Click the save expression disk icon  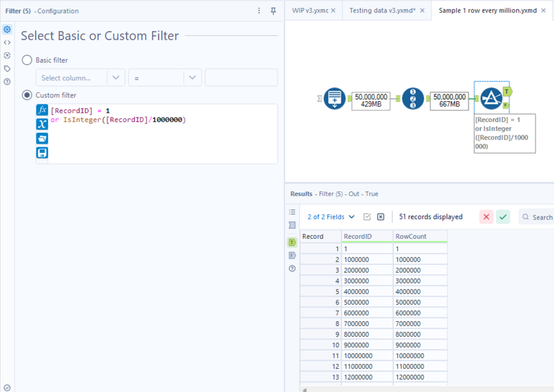(x=42, y=153)
